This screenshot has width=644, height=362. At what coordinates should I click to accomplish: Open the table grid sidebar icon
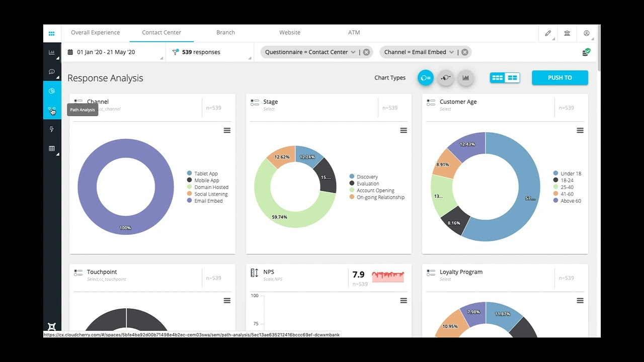coord(52,149)
